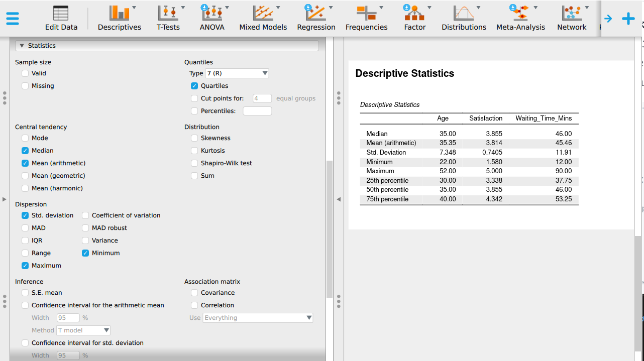Click the Satisfaction column header

pos(486,118)
